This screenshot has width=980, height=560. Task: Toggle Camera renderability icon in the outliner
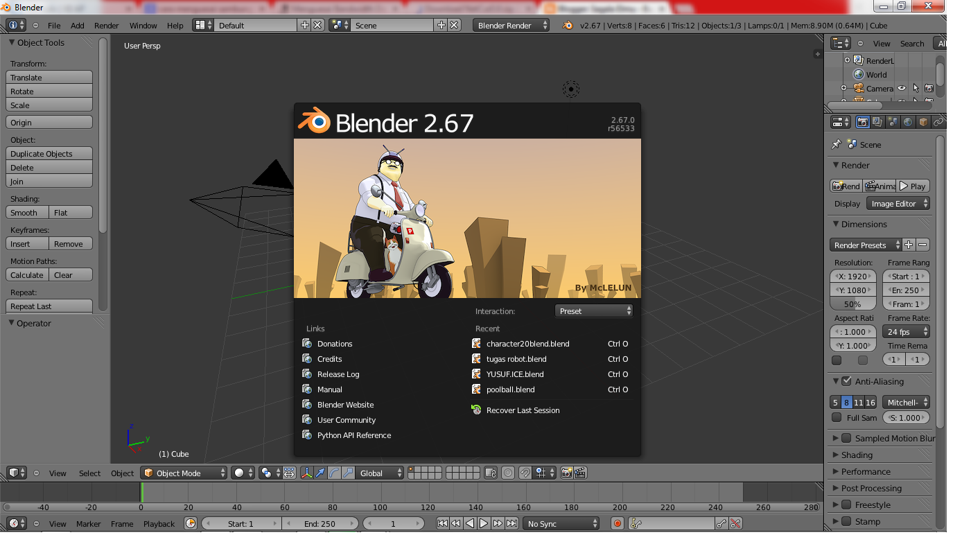point(929,88)
